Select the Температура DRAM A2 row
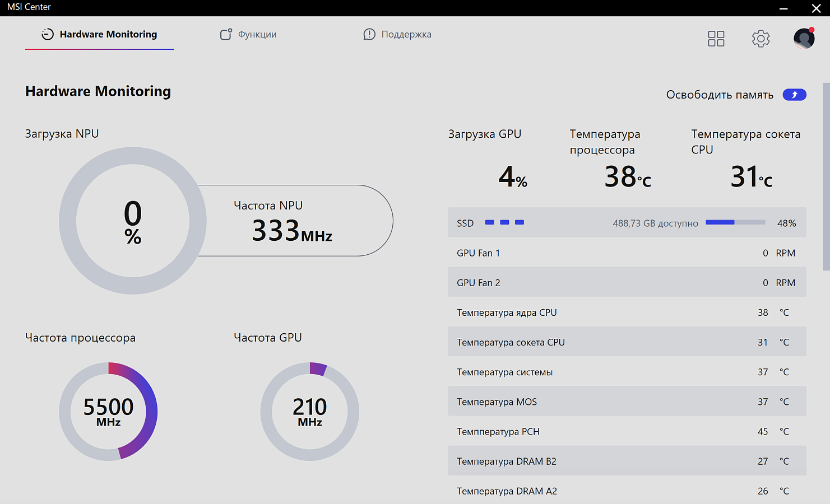 point(627,490)
